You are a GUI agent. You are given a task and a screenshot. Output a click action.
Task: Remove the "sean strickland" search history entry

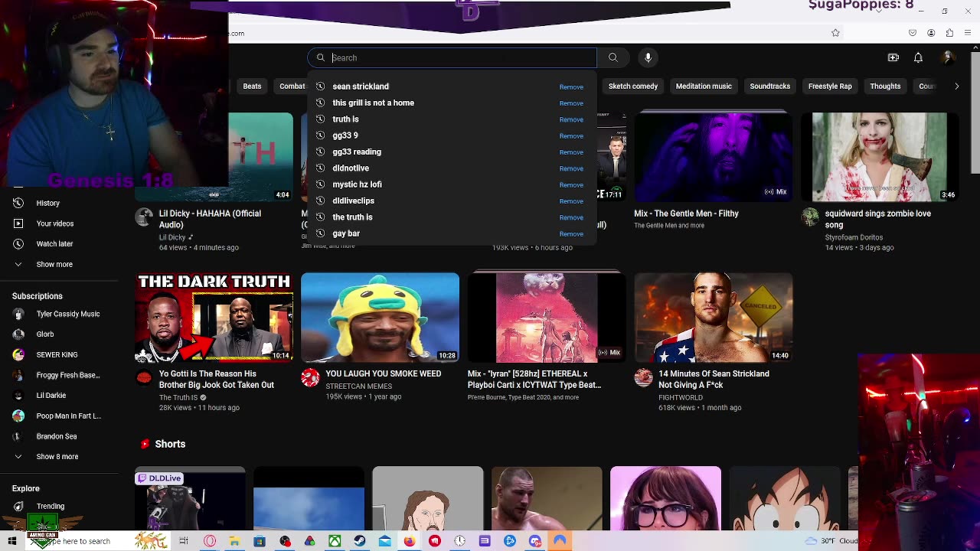tap(571, 86)
